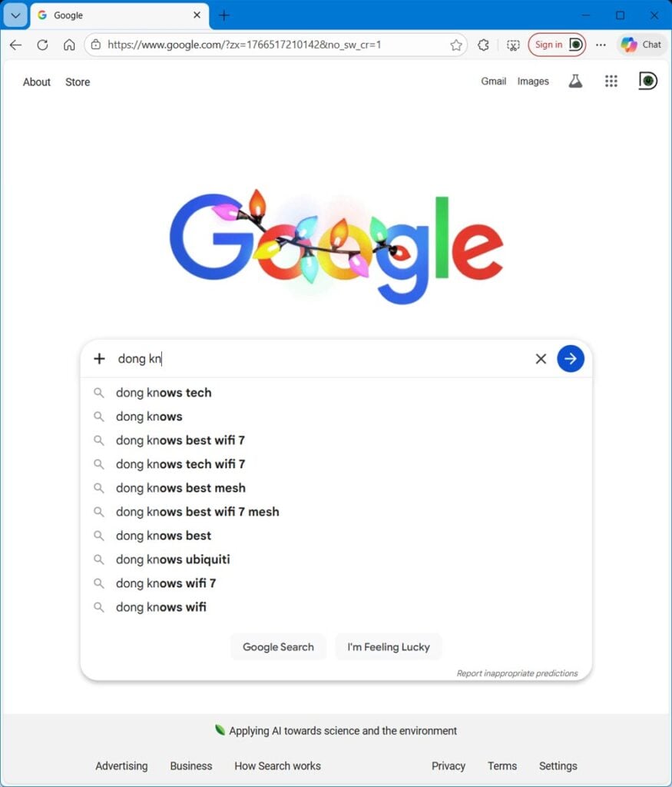The image size is (672, 787).
Task: Add this page to favorites via star icon
Action: (x=454, y=45)
